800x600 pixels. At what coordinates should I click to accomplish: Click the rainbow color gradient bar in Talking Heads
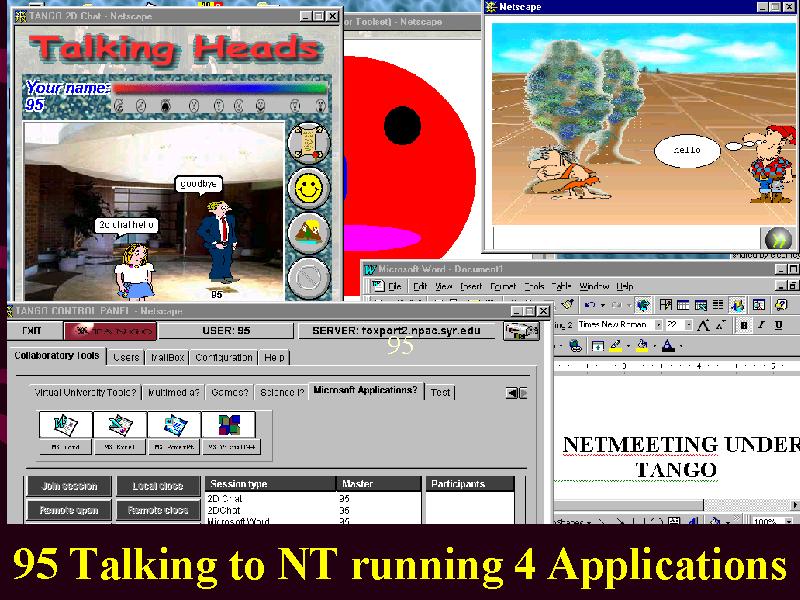click(219, 89)
